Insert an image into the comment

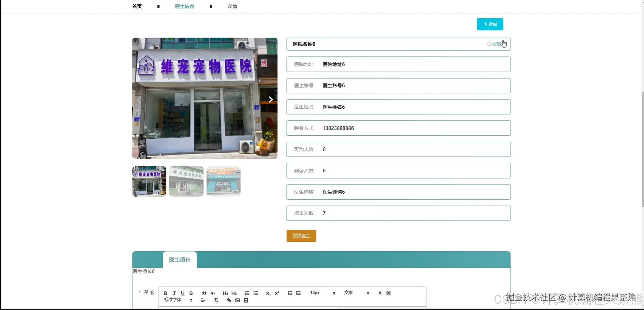(238, 301)
